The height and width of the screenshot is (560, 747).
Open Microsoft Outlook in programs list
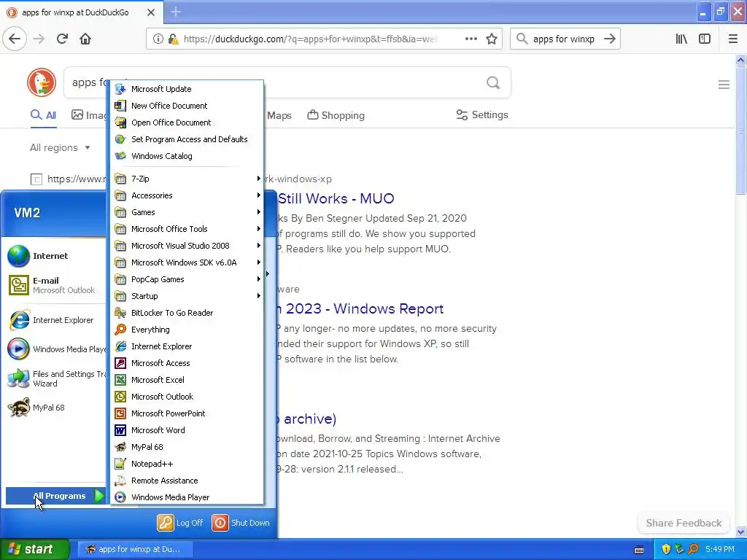tap(187, 397)
